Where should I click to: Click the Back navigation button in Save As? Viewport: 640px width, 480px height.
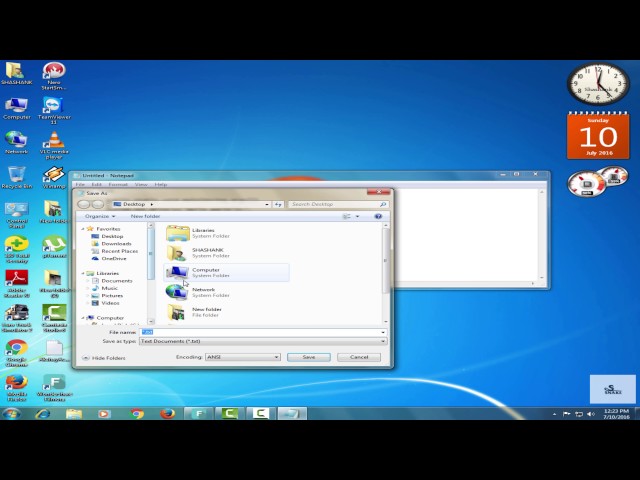pos(84,204)
